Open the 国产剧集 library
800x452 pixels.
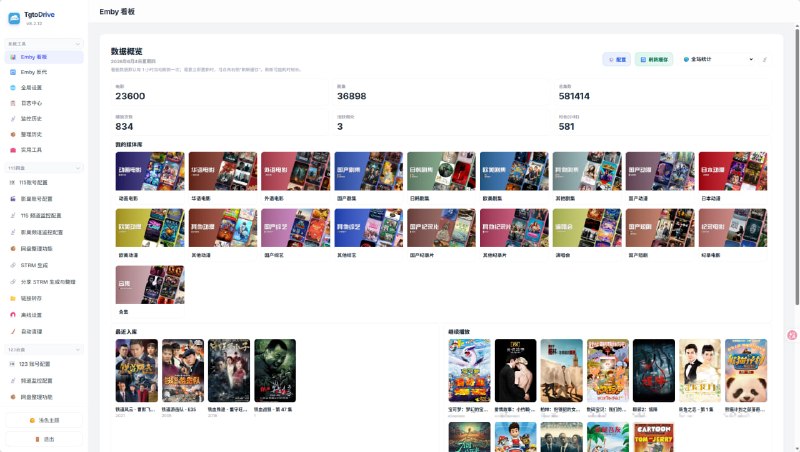click(369, 176)
